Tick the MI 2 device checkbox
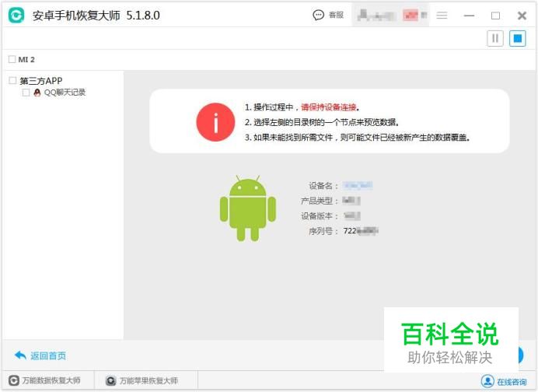 click(x=12, y=59)
